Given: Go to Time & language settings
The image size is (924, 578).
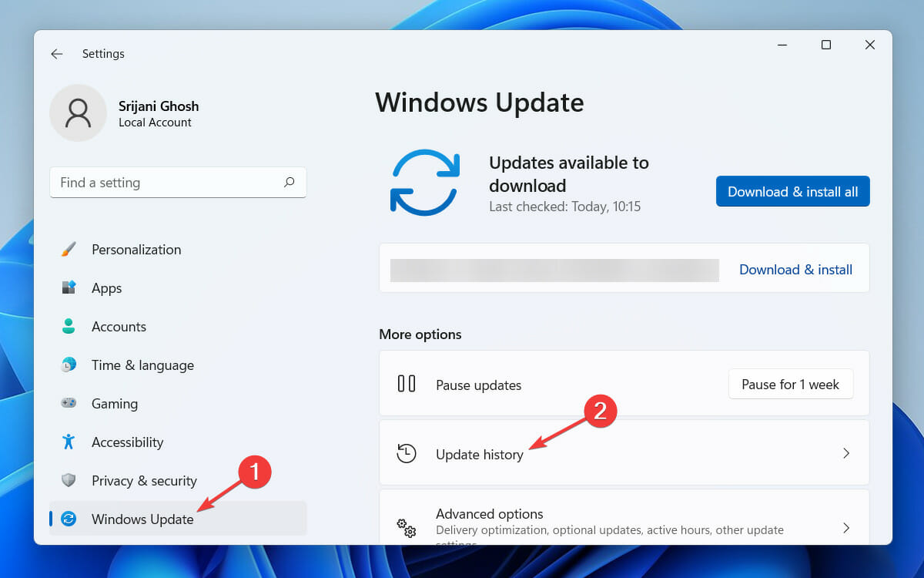Looking at the screenshot, I should click(x=178, y=365).
